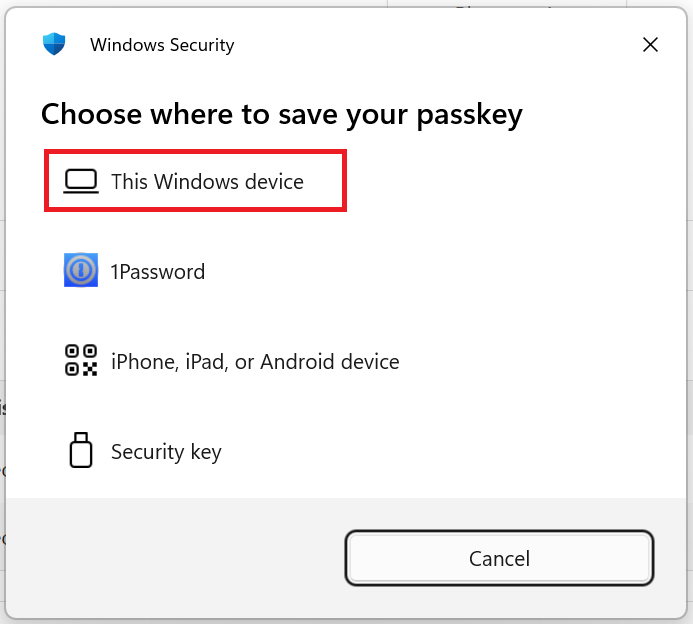Click the QR code icon

click(80, 361)
